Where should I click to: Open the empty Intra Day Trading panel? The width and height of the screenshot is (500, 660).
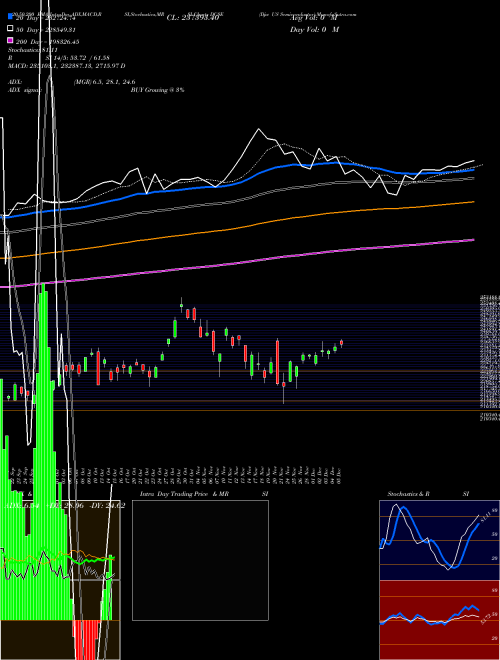(x=200, y=560)
